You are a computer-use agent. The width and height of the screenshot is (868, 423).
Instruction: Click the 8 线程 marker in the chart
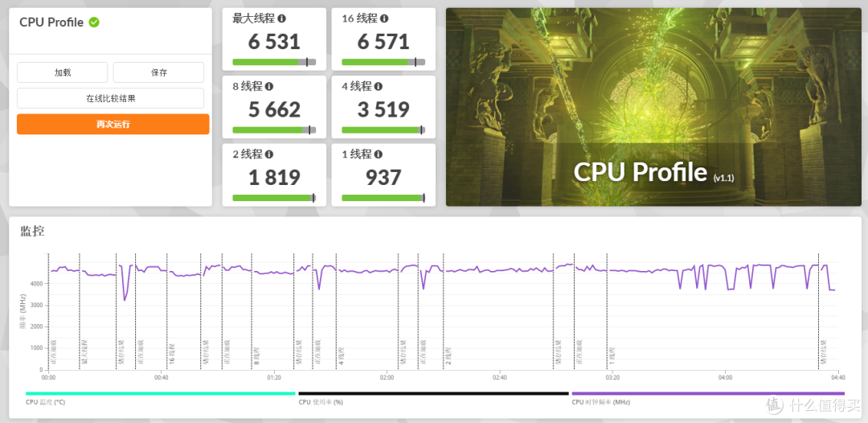point(257,355)
